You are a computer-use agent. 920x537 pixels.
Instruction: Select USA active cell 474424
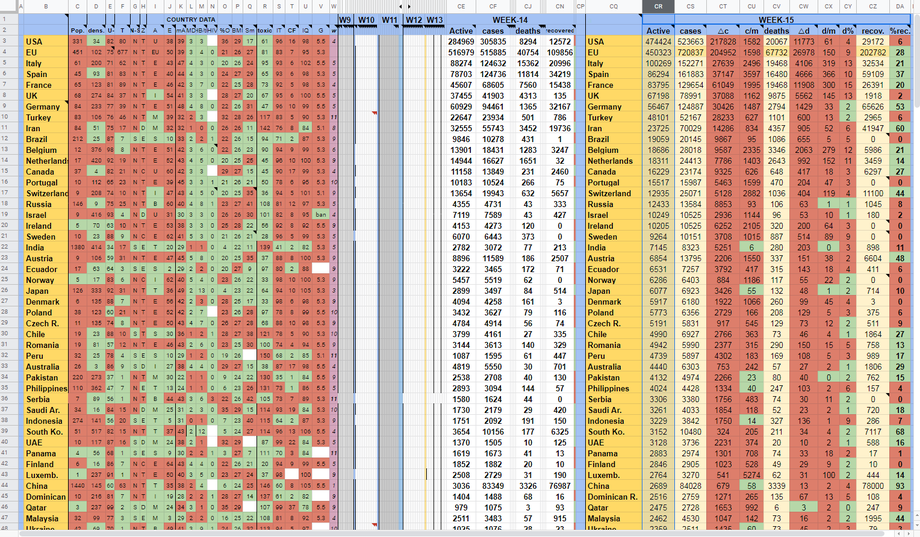click(658, 42)
